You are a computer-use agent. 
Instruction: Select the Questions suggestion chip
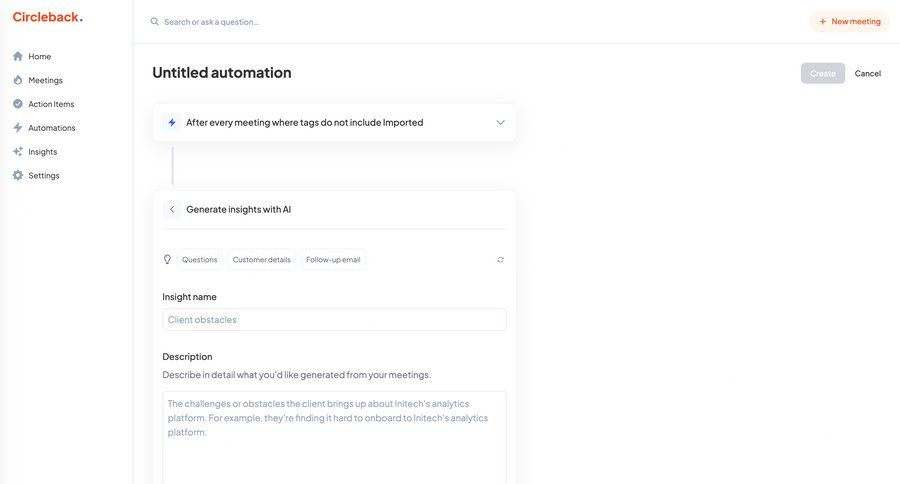(x=199, y=260)
